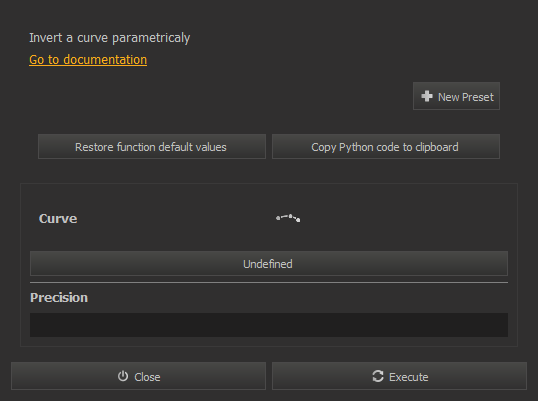538x401 pixels.
Task: Click the curve points icon next to Curve
Action: (288, 218)
